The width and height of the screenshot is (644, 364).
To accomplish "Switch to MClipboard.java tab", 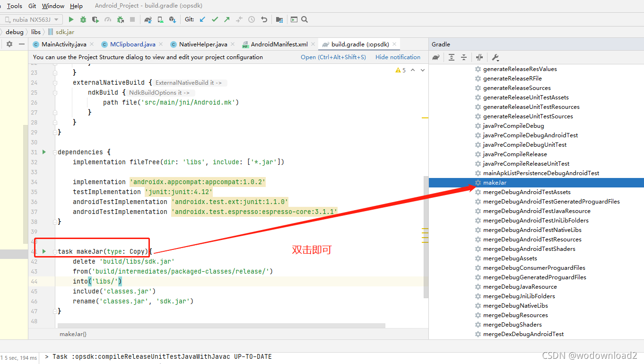I will click(132, 44).
